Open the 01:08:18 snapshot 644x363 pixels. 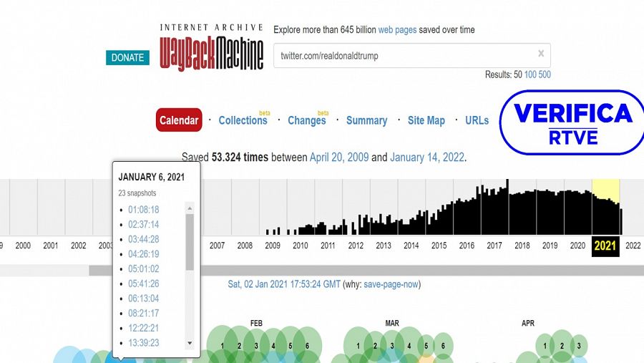click(x=143, y=210)
